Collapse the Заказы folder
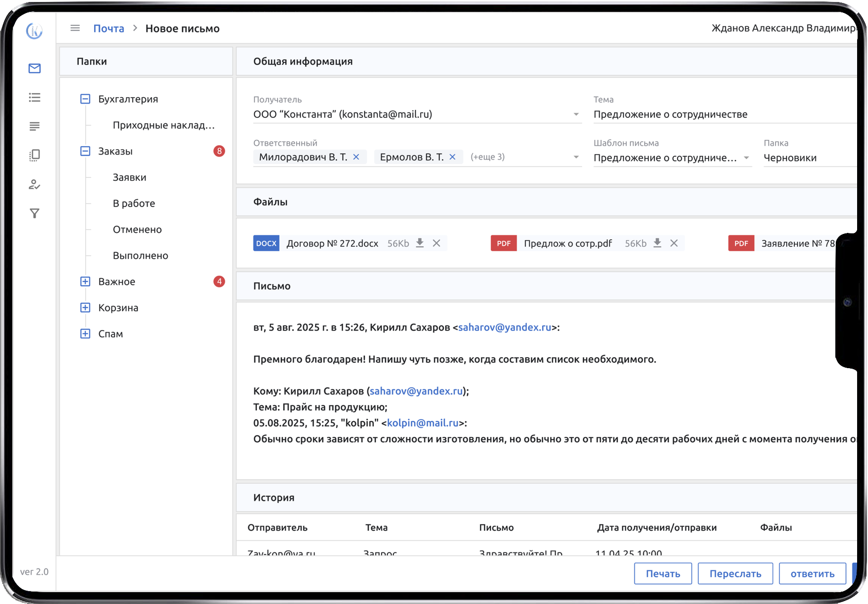 click(85, 151)
